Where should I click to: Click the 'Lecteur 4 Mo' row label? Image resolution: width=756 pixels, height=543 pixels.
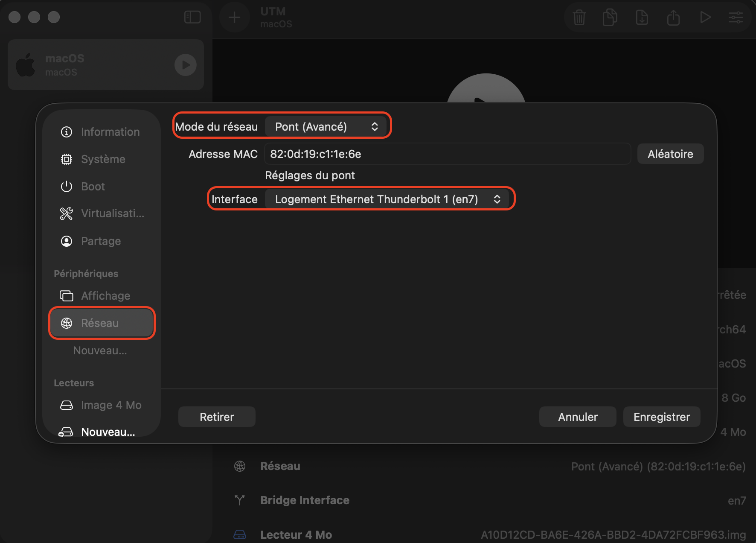click(x=296, y=535)
